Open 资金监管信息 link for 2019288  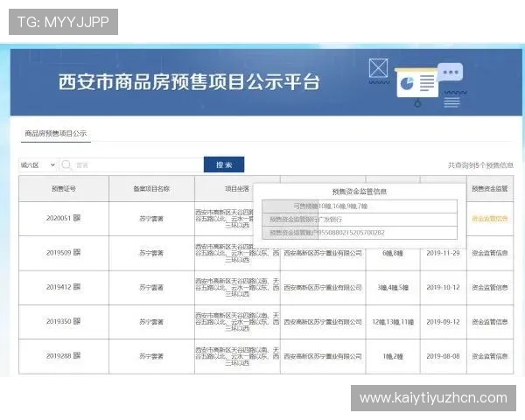point(490,356)
